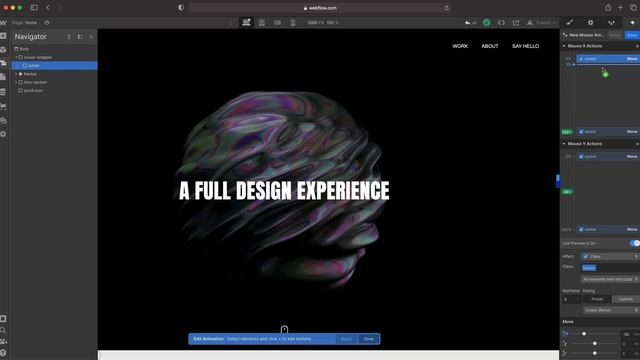Image resolution: width=640 pixels, height=360 pixels.
Task: Uncheck cursor action at 0% Mouse Y
Action: 581,156
